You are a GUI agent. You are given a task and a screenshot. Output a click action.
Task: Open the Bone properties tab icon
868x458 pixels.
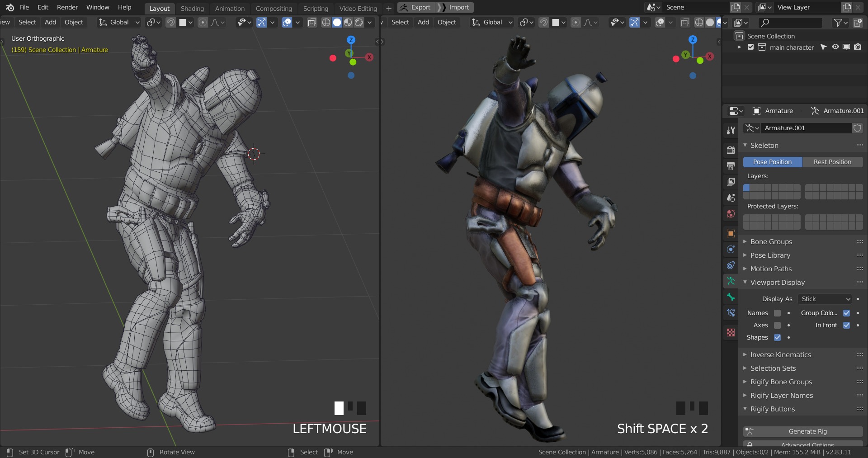[731, 297]
